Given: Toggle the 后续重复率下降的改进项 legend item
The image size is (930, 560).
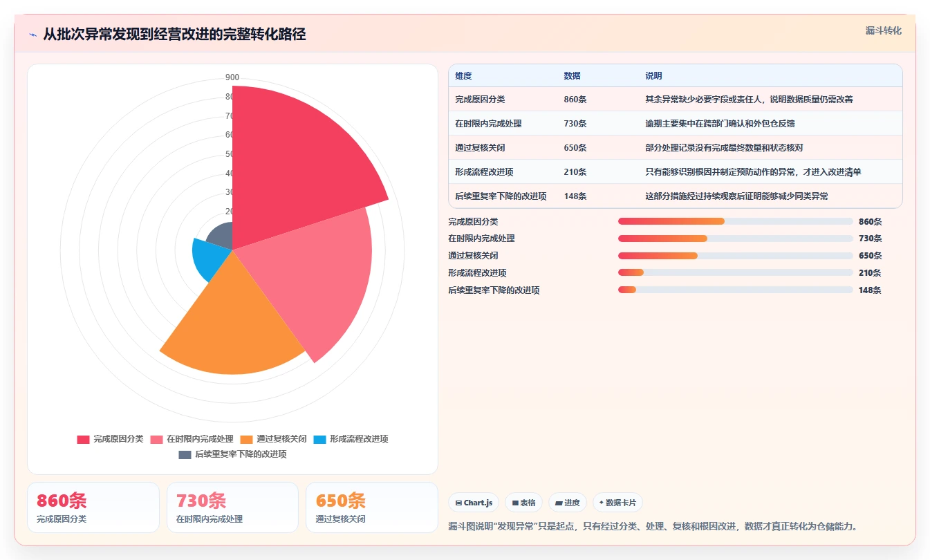Looking at the screenshot, I should coord(232,454).
